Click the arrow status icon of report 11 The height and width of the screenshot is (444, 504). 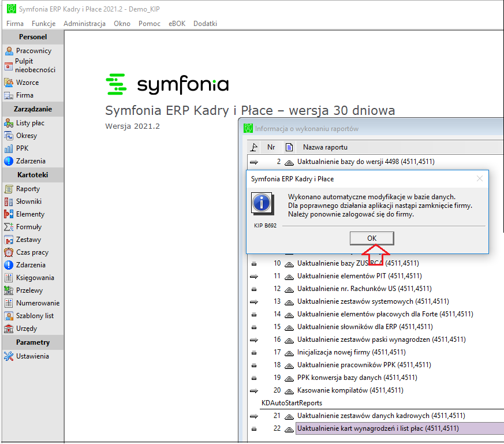[254, 276]
